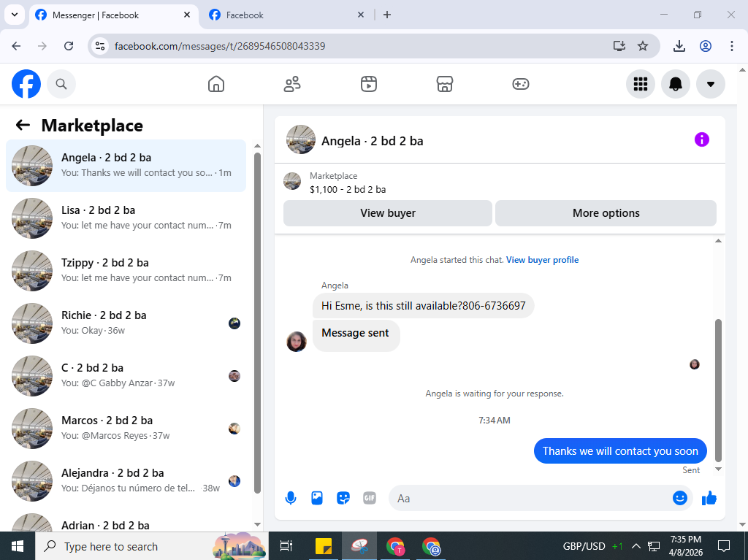This screenshot has width=748, height=560.
Task: Open the Lisa conversation
Action: pyautogui.click(x=126, y=218)
